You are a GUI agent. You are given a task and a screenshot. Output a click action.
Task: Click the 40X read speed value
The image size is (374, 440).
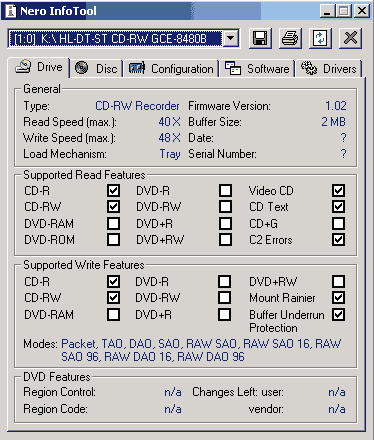[169, 122]
